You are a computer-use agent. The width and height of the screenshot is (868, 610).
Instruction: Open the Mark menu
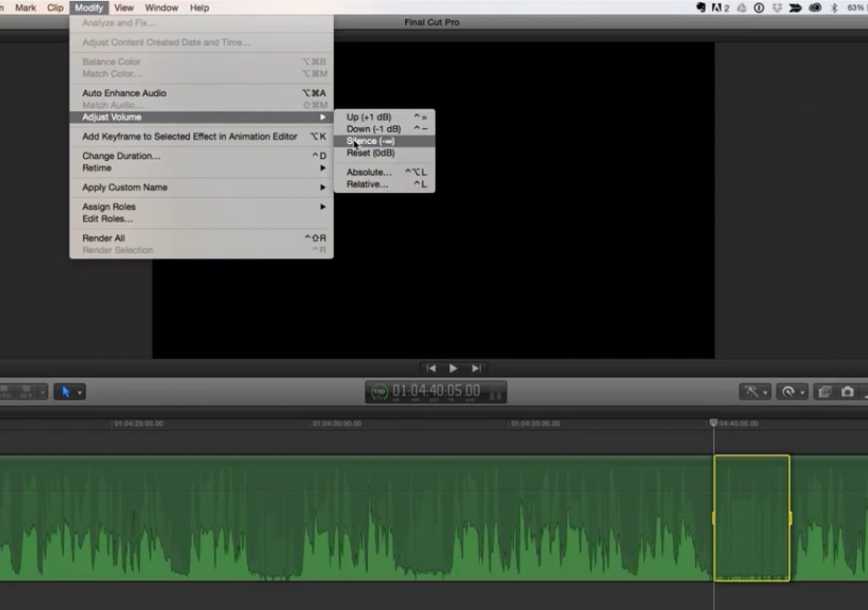[25, 8]
